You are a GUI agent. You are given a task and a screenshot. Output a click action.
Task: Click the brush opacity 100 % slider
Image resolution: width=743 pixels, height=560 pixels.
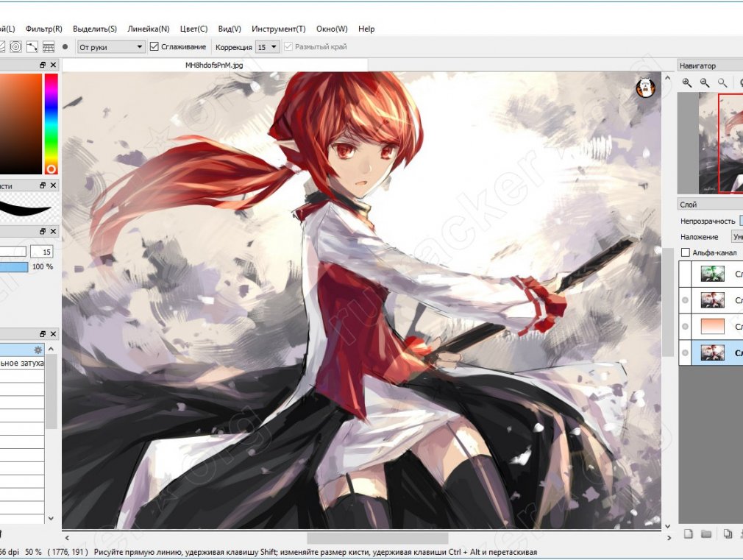tap(14, 267)
